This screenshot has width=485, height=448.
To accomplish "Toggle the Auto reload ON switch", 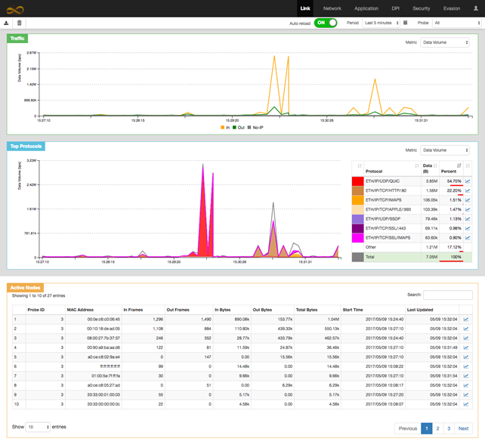I will pyautogui.click(x=325, y=23).
